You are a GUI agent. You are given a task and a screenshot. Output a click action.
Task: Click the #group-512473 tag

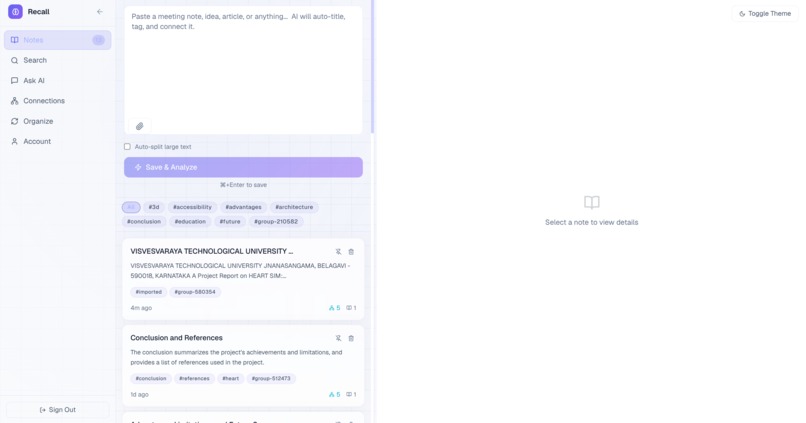click(271, 378)
